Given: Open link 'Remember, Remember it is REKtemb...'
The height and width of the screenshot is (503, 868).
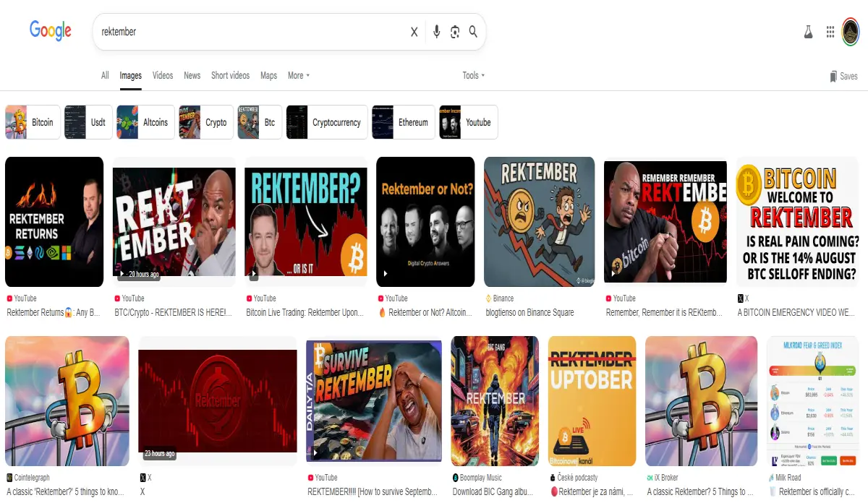Looking at the screenshot, I should [664, 313].
